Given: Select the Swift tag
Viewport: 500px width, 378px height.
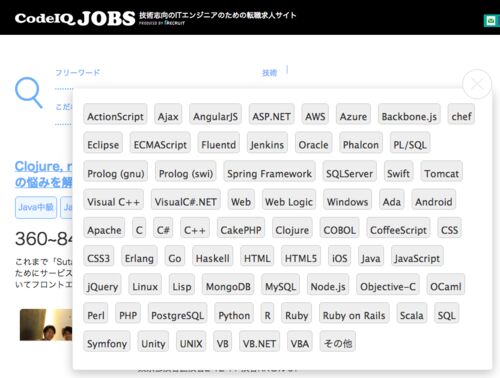Looking at the screenshot, I should 398,171.
